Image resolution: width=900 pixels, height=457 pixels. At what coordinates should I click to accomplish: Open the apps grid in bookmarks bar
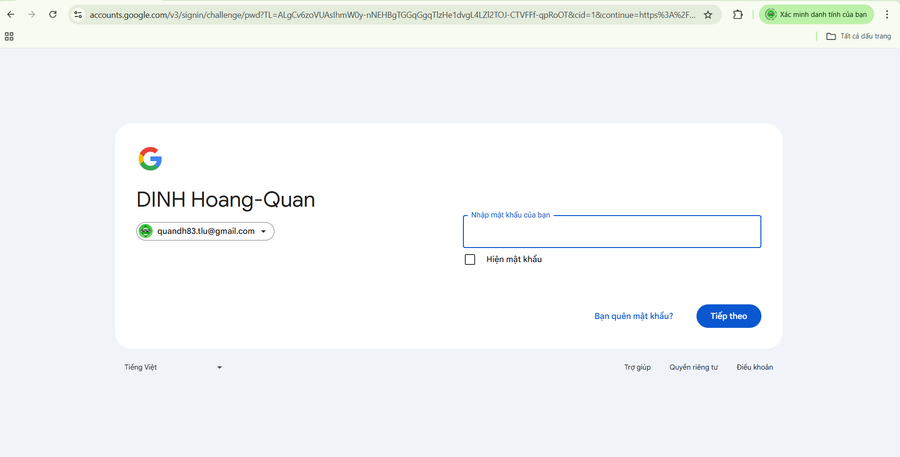click(x=9, y=37)
